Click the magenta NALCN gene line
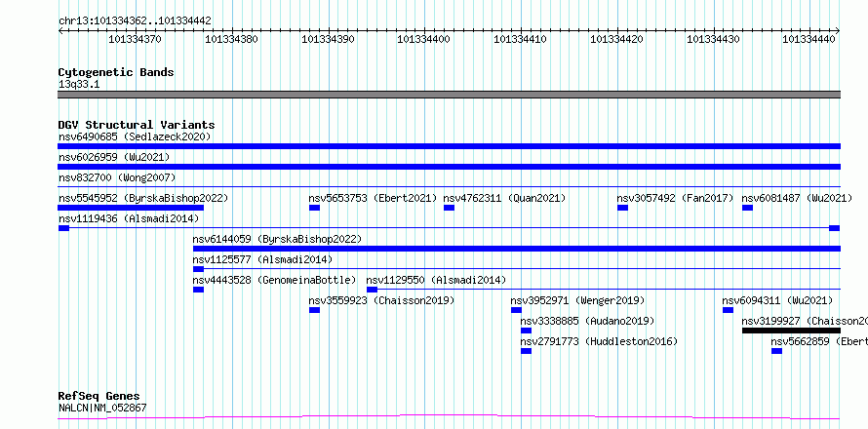Screen dimensions: 868x429 pos(449,416)
